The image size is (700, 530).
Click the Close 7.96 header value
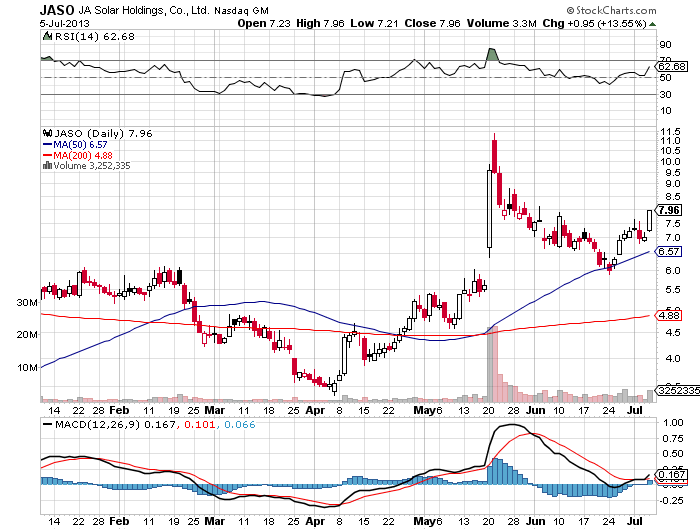click(x=432, y=23)
